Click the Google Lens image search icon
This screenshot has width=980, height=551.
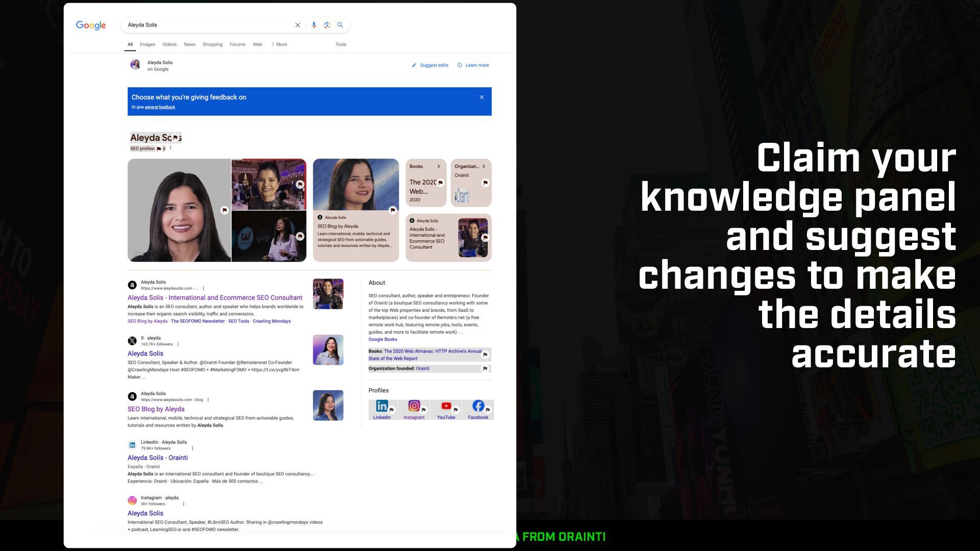click(327, 25)
